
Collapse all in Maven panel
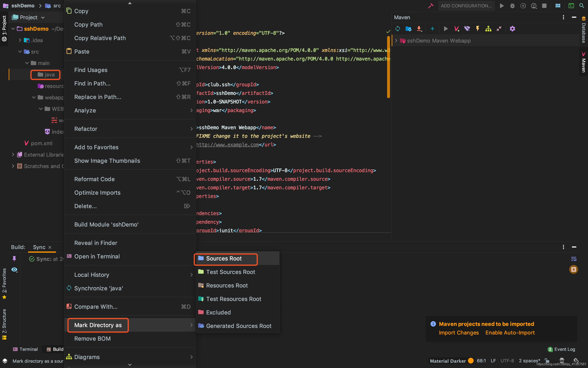499,29
